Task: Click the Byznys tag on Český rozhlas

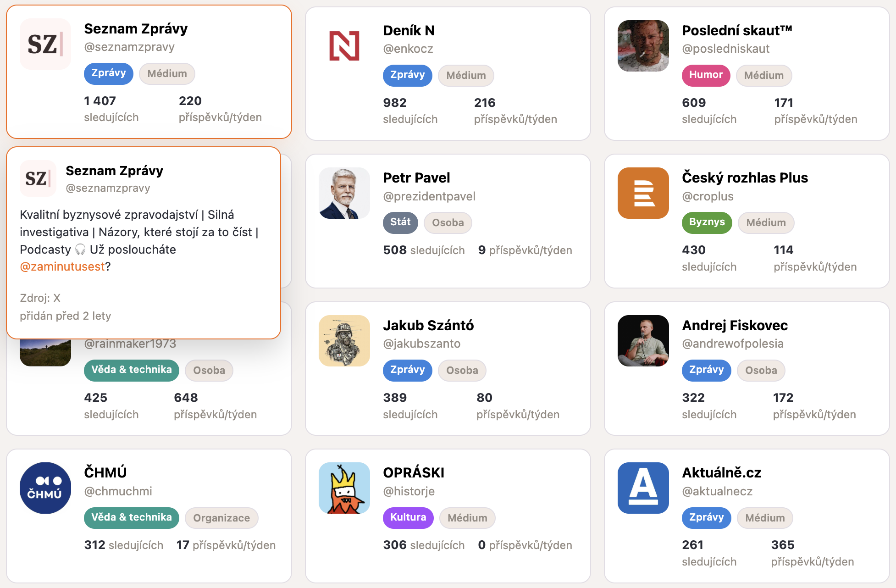Action: pyautogui.click(x=707, y=222)
